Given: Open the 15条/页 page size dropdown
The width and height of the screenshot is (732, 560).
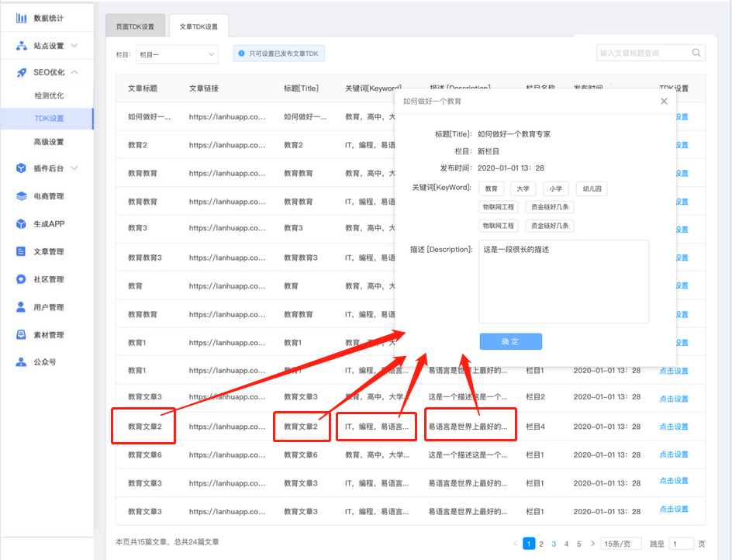Looking at the screenshot, I should (x=620, y=544).
